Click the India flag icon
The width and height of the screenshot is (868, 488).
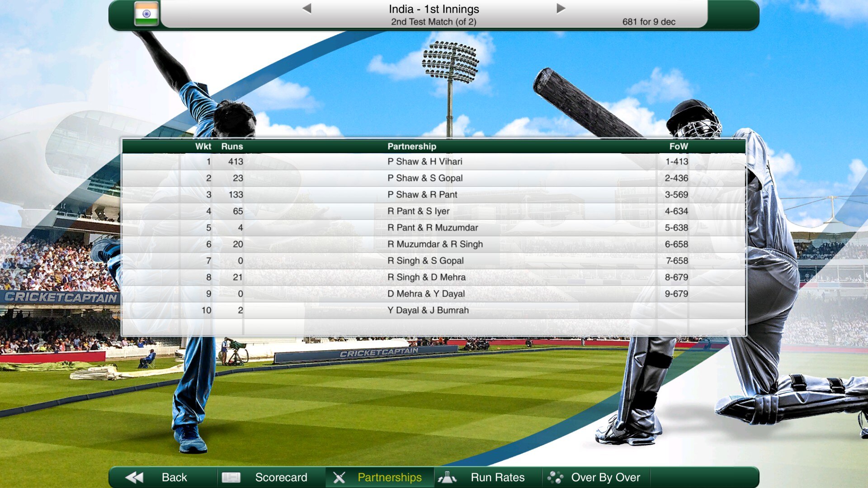(x=146, y=14)
